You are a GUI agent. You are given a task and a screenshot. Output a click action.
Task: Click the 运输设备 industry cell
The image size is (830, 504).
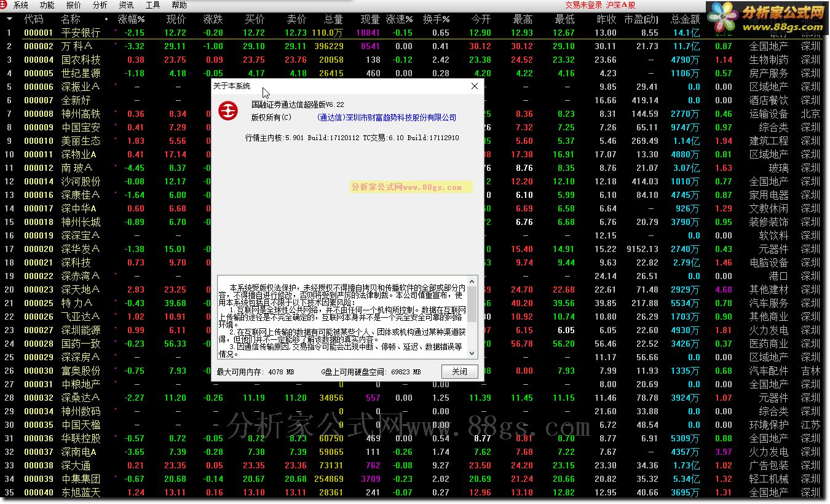coord(769,114)
